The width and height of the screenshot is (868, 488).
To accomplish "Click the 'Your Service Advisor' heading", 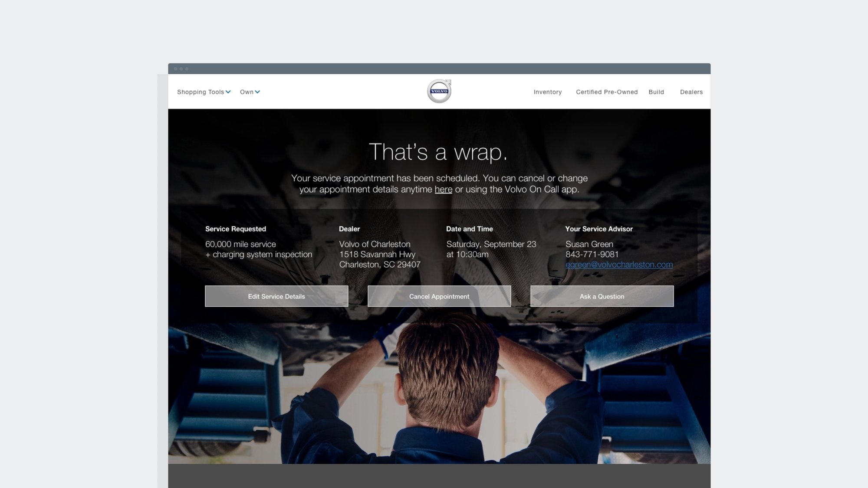I will pos(599,229).
